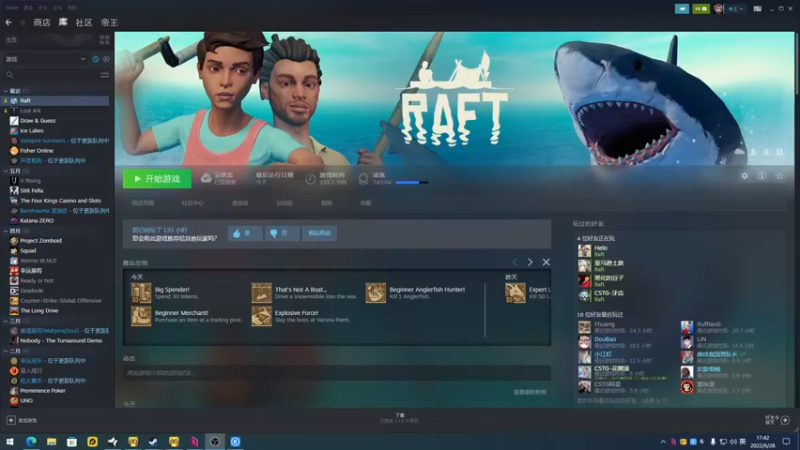Switch to the 库 library tab
The image size is (800, 450).
tap(63, 22)
